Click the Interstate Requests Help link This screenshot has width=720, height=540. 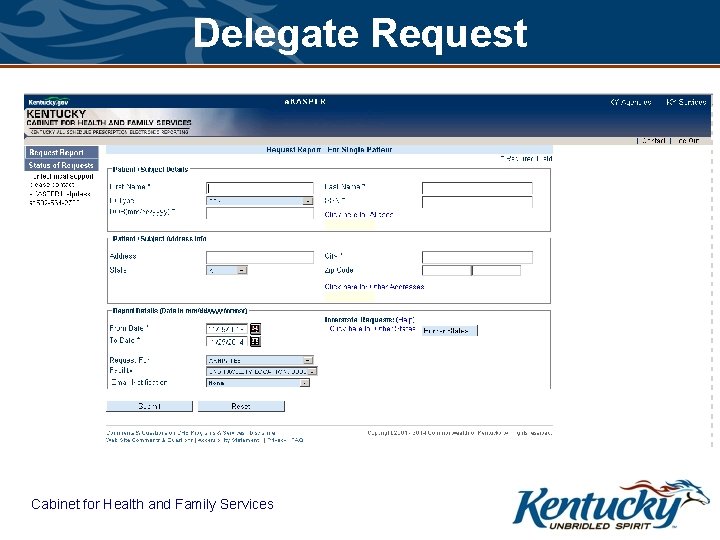pyautogui.click(x=406, y=320)
